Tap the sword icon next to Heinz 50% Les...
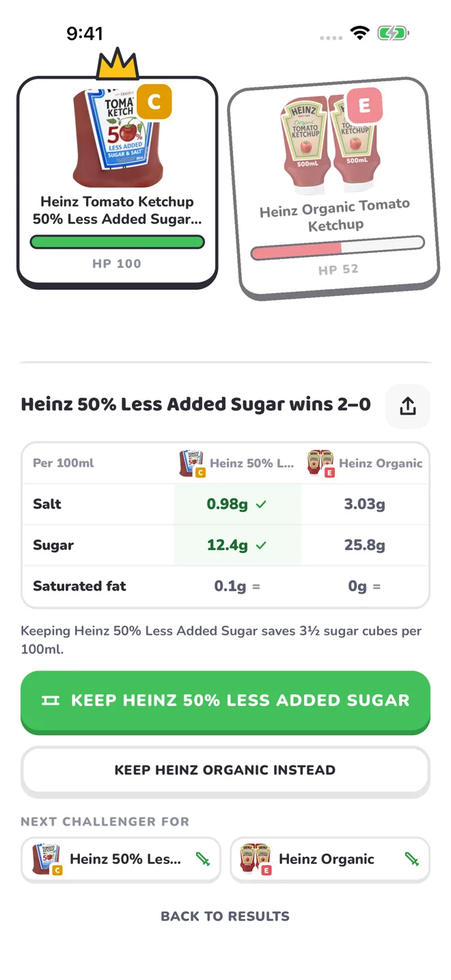This screenshot has width=451, height=980. coord(203,859)
